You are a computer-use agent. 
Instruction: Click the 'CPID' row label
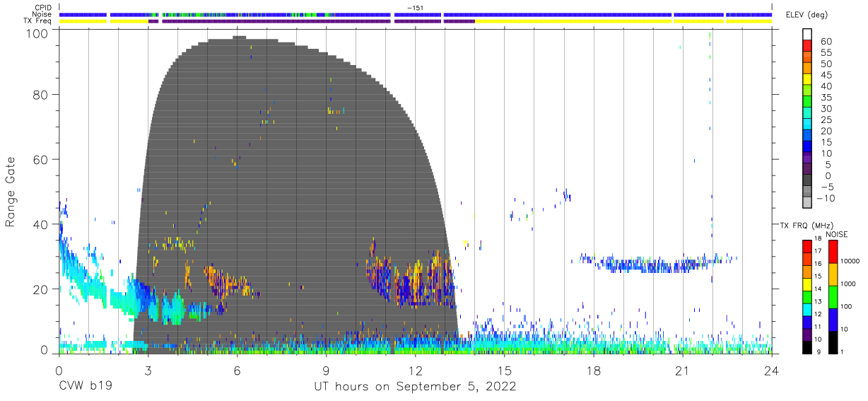43,7
